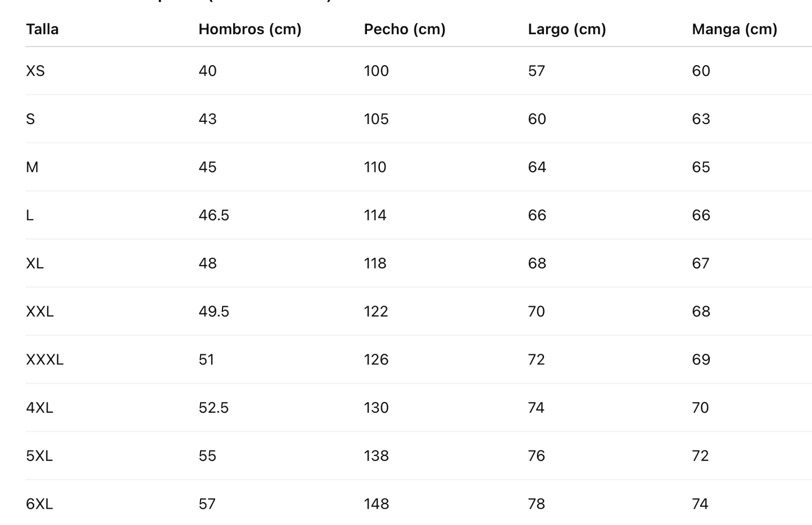
Task: Select the S size row label
Action: [30, 119]
